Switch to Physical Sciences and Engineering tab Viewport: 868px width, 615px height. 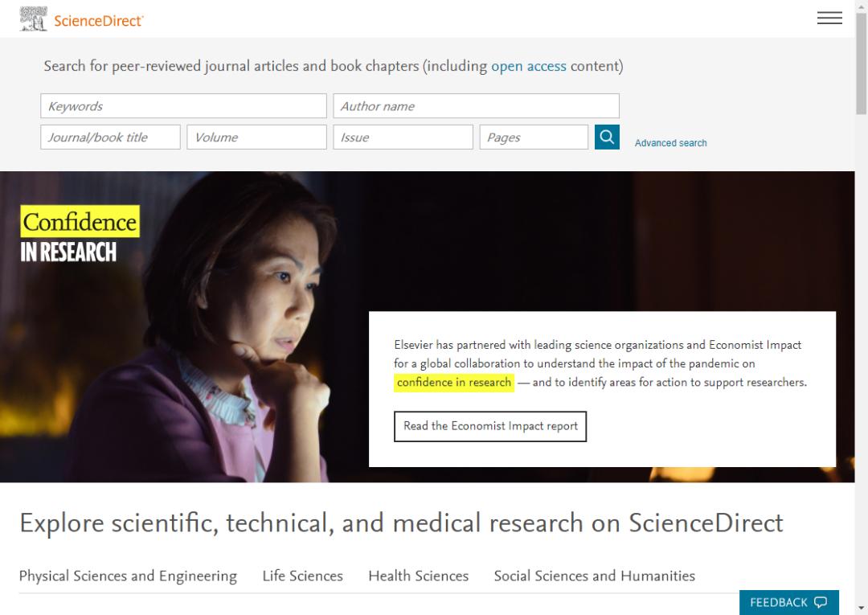[x=128, y=576]
